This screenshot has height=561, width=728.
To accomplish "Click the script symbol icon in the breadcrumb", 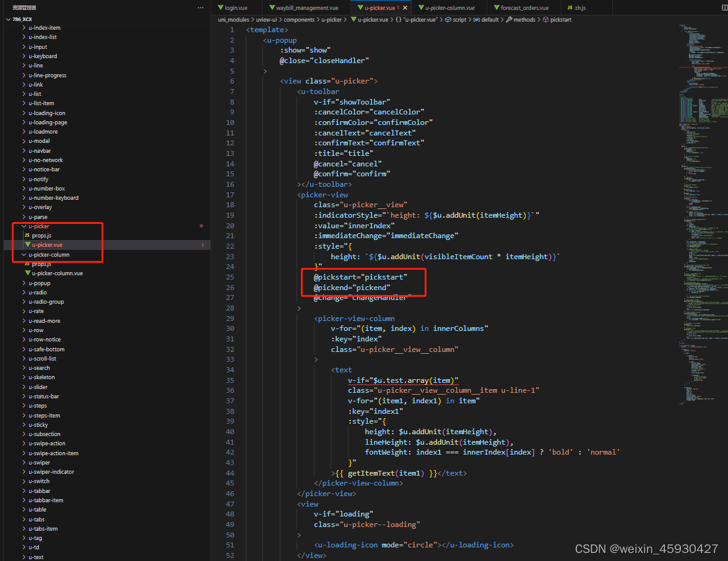I will pyautogui.click(x=448, y=19).
